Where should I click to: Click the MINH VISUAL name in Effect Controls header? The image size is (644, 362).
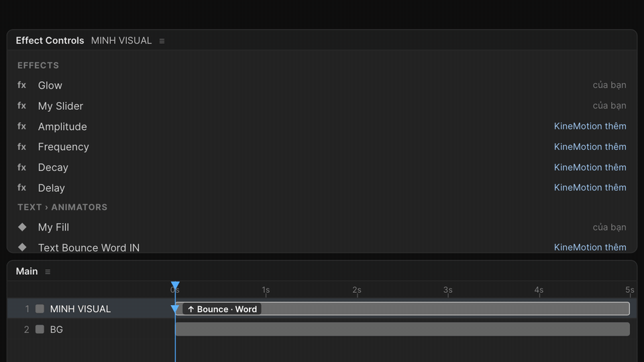[x=121, y=41]
